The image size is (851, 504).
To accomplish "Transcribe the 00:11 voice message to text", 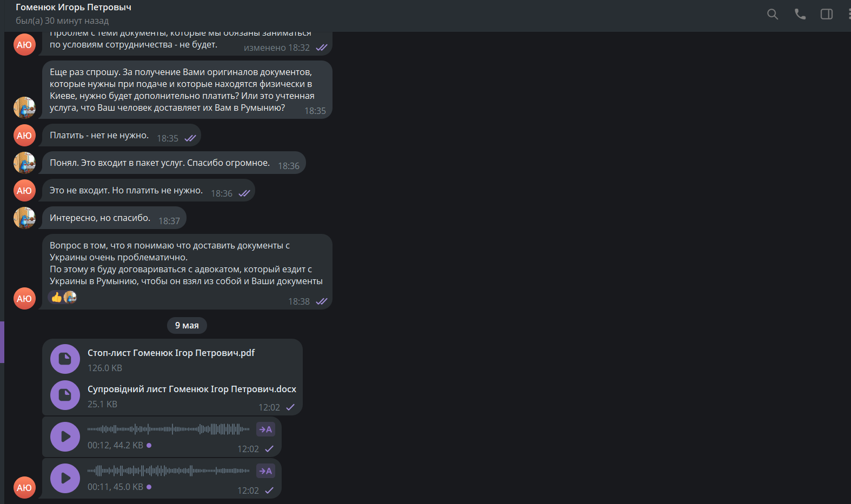I will coord(265,471).
